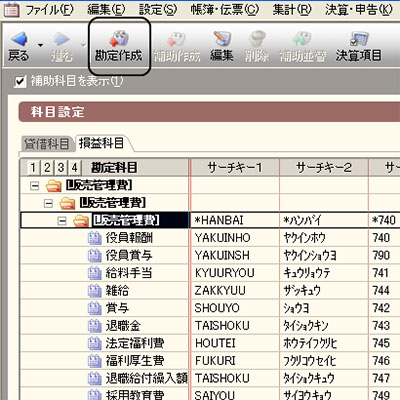Viewport: 400px width, 400px height.
Task: Open the 帳簿・伝票(C) menu
Action: 225,10
